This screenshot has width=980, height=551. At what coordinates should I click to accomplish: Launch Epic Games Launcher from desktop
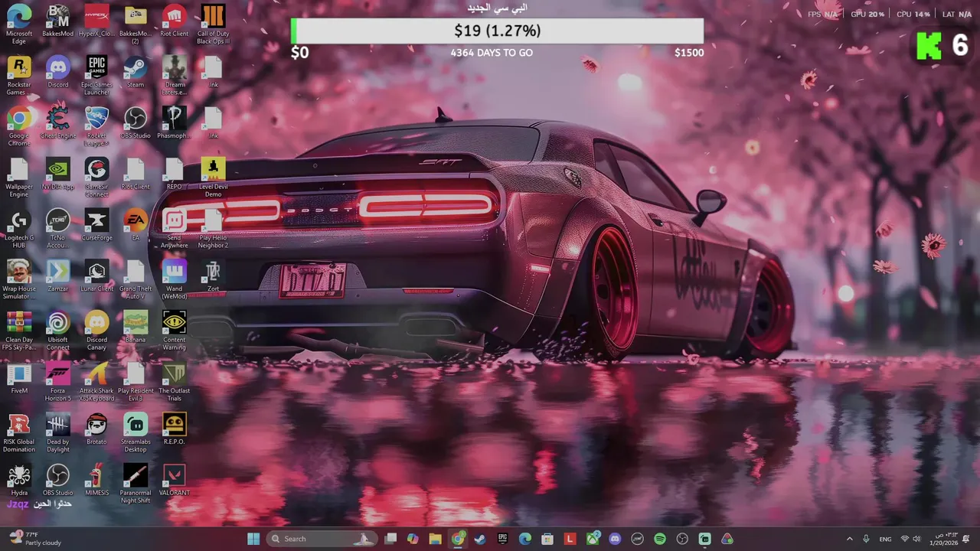[96, 75]
